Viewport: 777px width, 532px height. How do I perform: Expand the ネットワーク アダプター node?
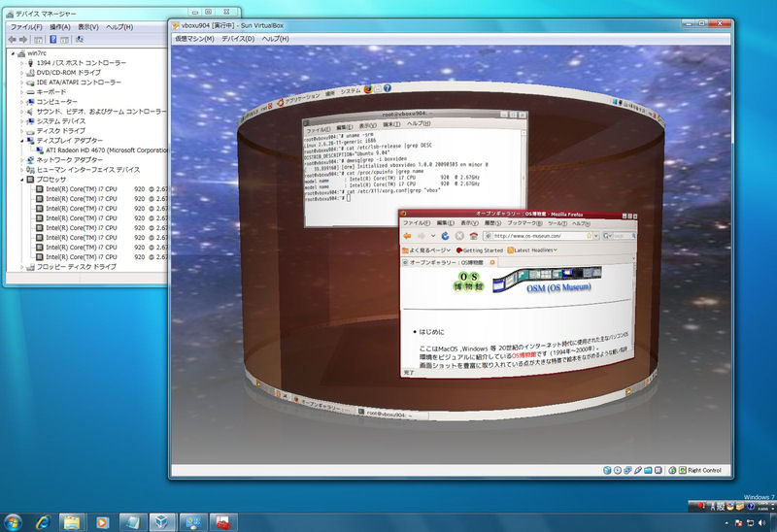coord(21,160)
